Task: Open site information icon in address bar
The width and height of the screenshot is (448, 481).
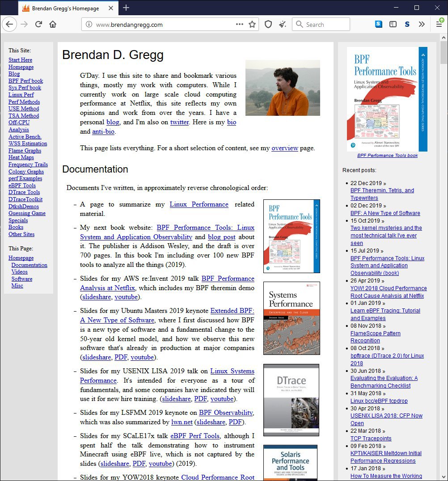Action: [89, 24]
